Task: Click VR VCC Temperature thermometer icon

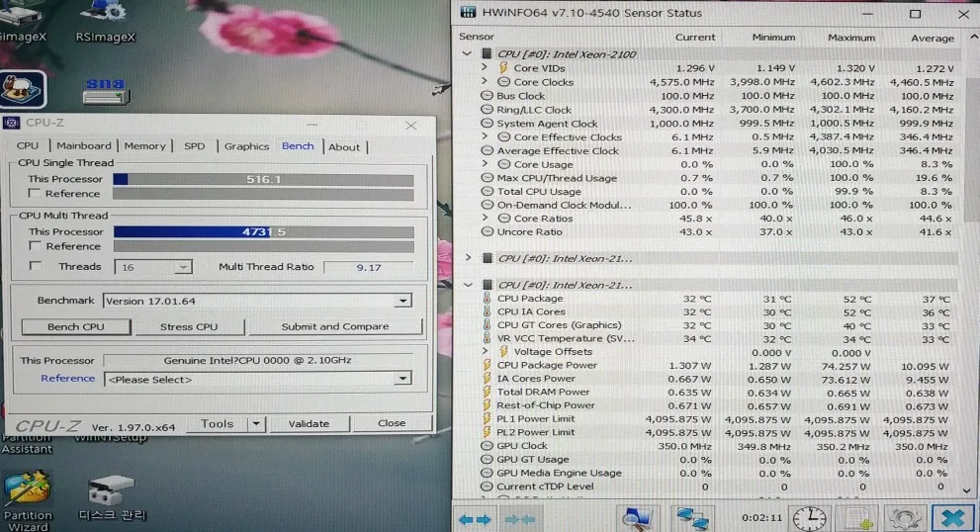Action: coord(487,338)
